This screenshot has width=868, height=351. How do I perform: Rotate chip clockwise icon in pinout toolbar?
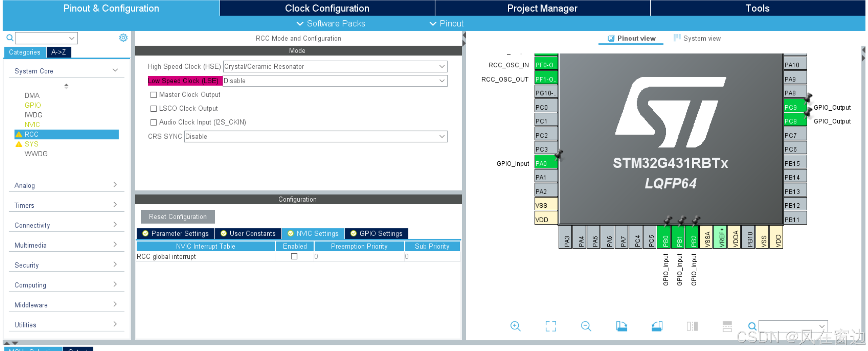(x=621, y=326)
